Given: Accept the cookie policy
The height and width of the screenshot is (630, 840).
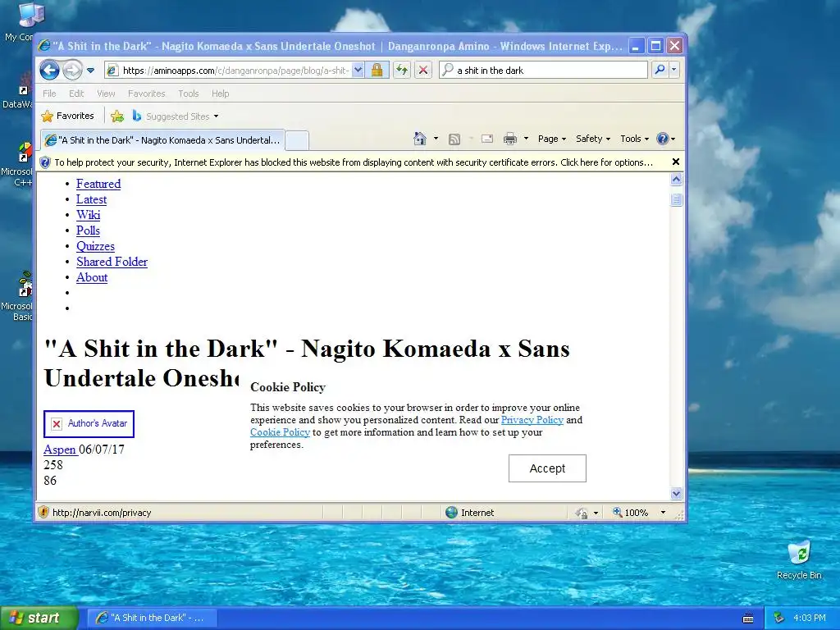Looking at the screenshot, I should coord(547,468).
